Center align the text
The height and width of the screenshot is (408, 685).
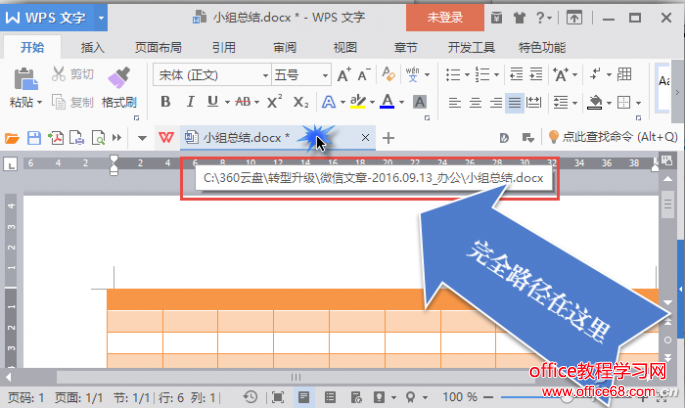point(475,103)
